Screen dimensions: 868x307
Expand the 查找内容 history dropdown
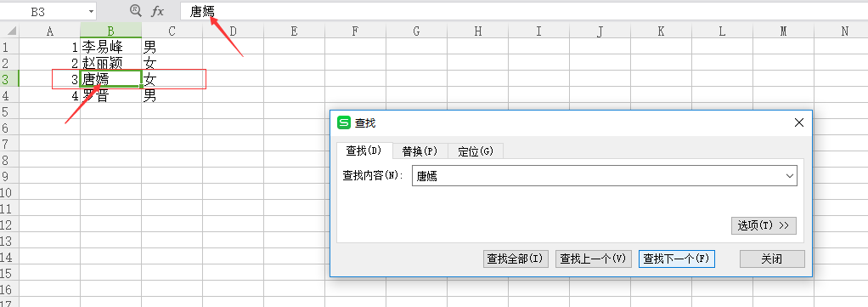(789, 176)
